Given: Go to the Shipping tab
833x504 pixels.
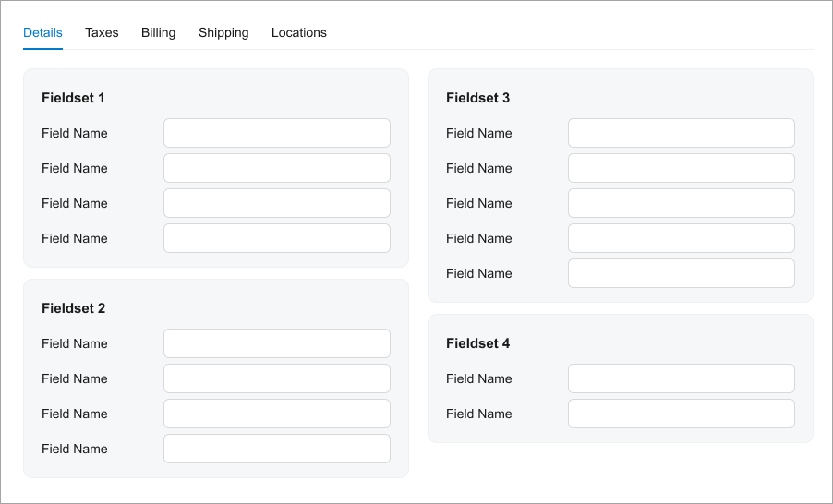Looking at the screenshot, I should [x=223, y=33].
